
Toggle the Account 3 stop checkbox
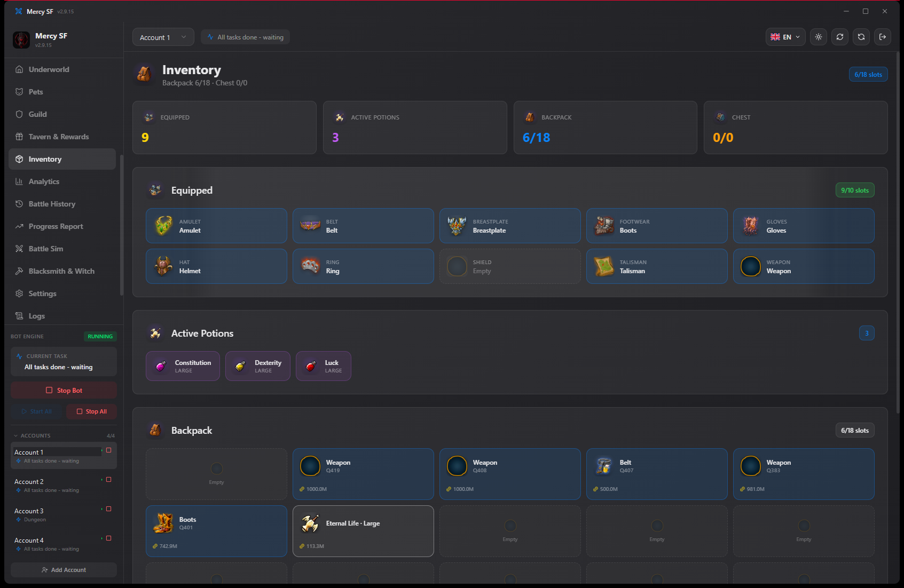tap(109, 509)
